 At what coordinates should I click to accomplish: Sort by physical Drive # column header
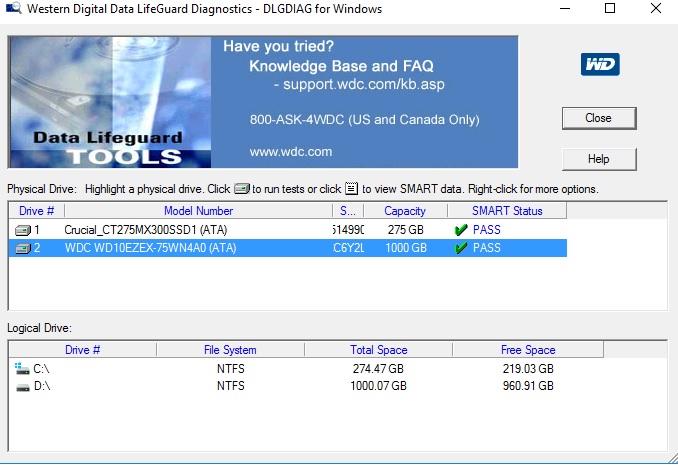click(x=37, y=211)
